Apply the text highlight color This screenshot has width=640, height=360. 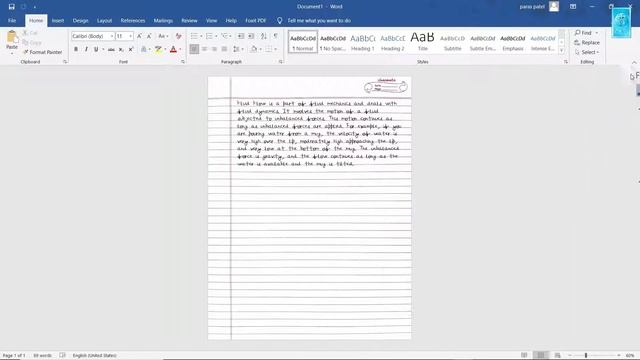coord(158,49)
